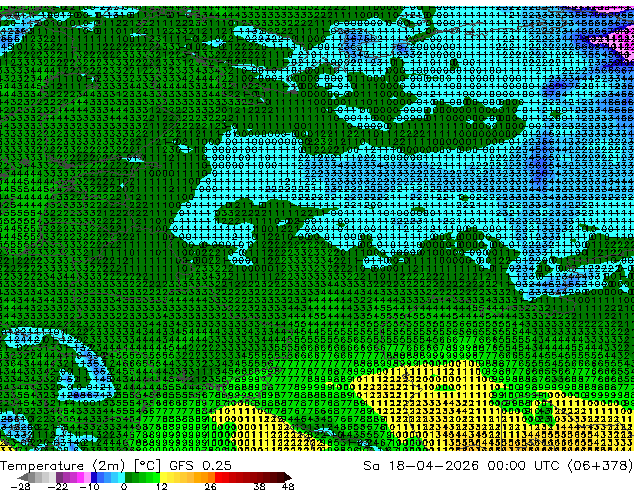Screen dimensions: 634x490
Task: Click the '12' legend label
Action: [x=162, y=486]
